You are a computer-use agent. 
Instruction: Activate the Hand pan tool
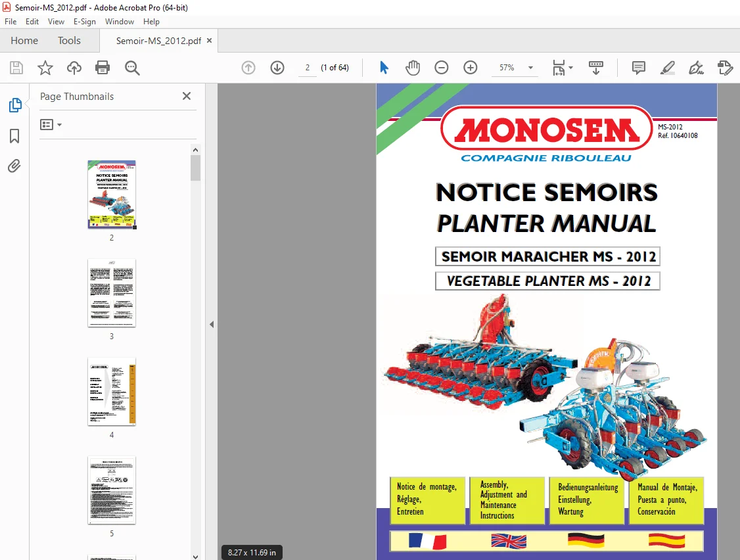coord(413,68)
